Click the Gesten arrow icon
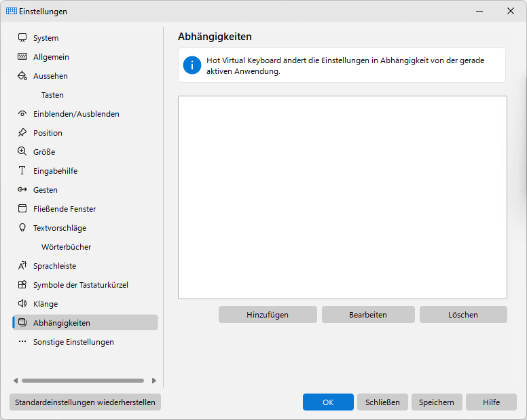Viewport: 527px width, 420px height. (22, 190)
